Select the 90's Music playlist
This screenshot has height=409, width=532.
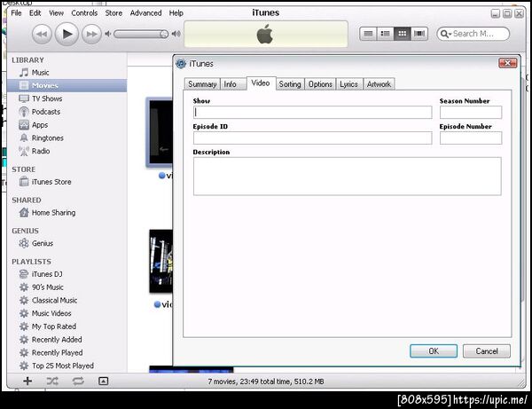coord(66,287)
